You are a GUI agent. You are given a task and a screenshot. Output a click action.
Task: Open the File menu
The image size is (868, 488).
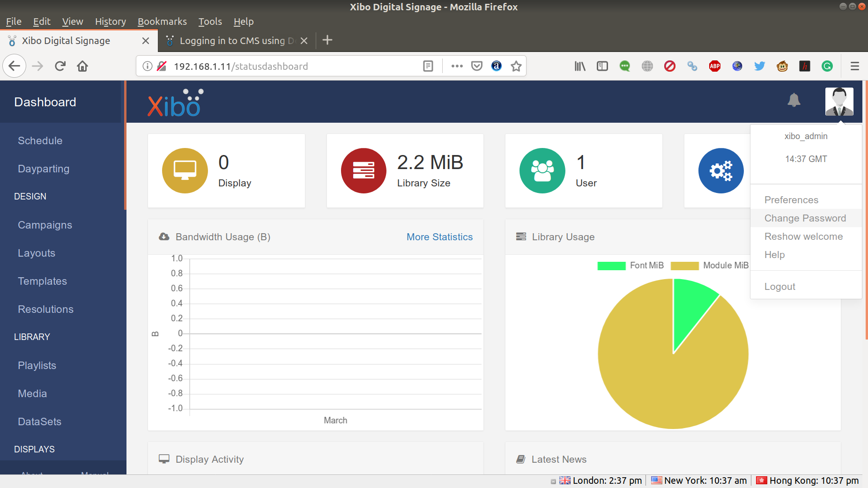14,22
